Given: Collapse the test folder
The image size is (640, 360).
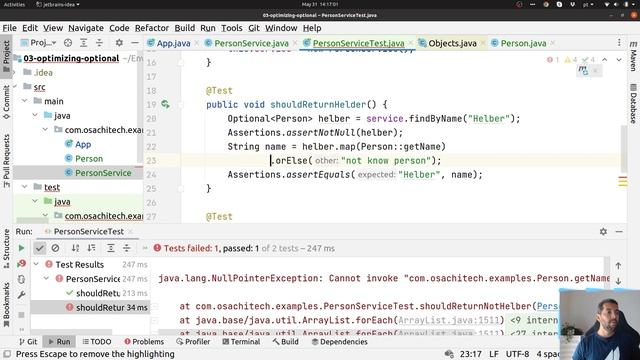Looking at the screenshot, I should (x=24, y=187).
